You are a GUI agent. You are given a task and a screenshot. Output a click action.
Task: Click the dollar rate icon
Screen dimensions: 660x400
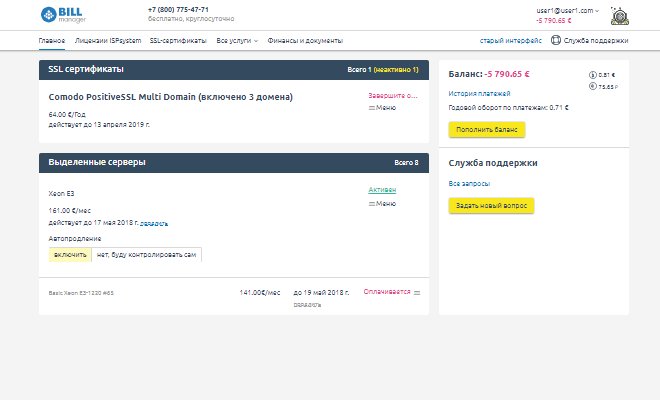pyautogui.click(x=592, y=75)
